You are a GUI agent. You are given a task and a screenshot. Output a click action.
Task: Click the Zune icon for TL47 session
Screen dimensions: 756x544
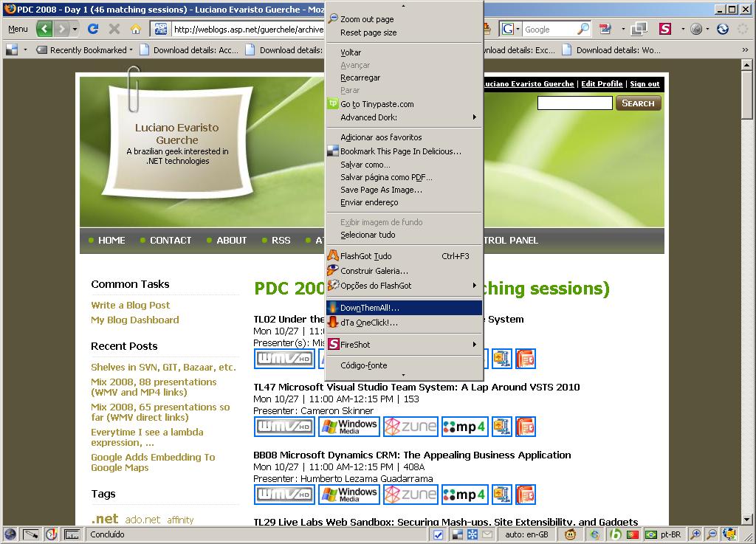tap(410, 427)
